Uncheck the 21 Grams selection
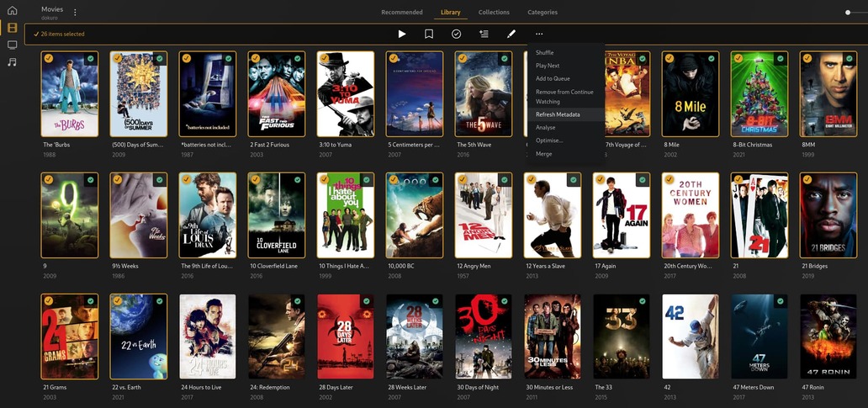This screenshot has height=408, width=868. coord(49,300)
